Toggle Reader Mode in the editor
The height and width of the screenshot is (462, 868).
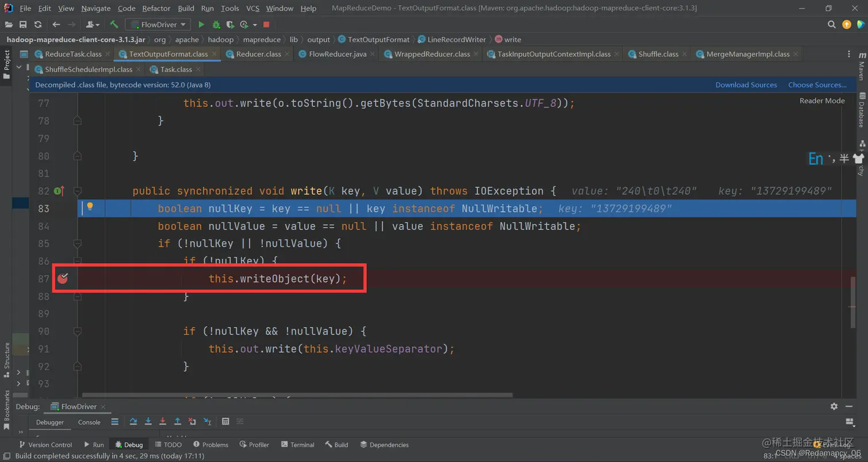[822, 101]
